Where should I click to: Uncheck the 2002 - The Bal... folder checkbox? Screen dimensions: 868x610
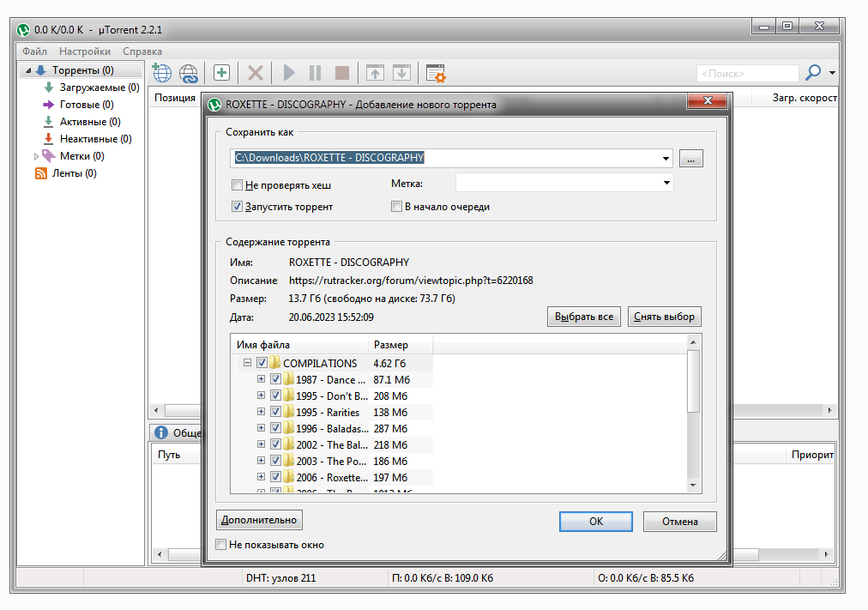pyautogui.click(x=275, y=444)
